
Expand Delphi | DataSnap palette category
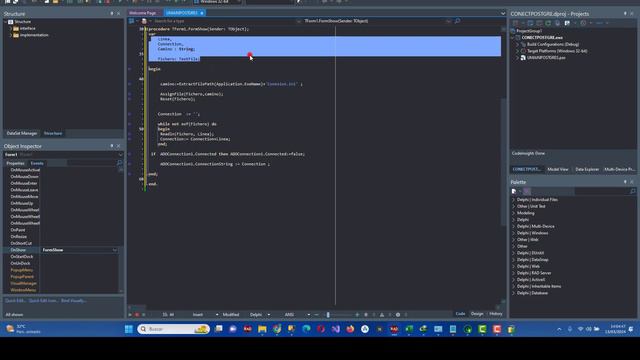point(513,260)
